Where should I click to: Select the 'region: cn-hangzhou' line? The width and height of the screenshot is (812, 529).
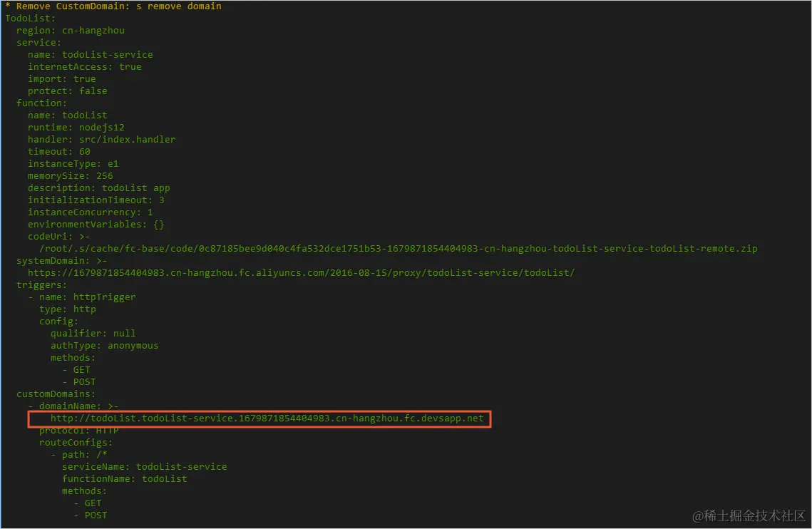[71, 30]
